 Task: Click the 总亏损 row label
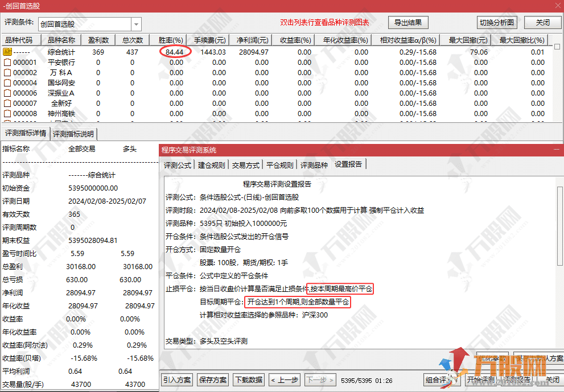point(13,279)
